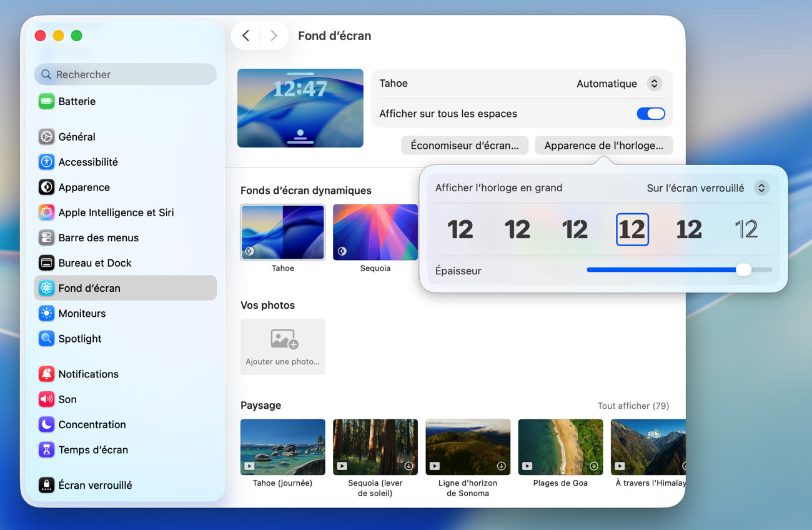Toggle Afficher sur tous les espaces switch
Image resolution: width=812 pixels, height=530 pixels.
[650, 114]
